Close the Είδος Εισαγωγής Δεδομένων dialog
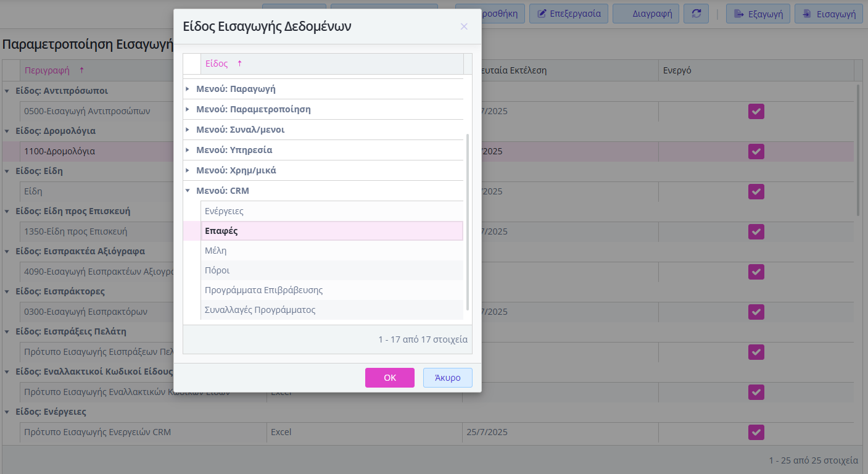Screen dimensions: 868x474 (464, 27)
